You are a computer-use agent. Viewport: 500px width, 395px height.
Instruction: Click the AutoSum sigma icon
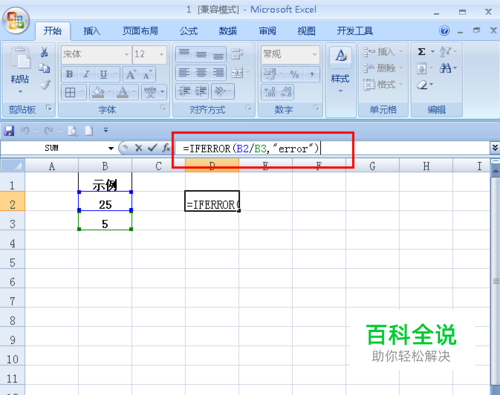click(422, 52)
